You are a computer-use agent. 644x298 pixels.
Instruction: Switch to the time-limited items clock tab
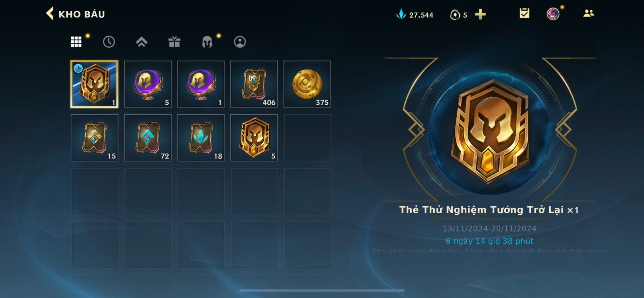pyautogui.click(x=109, y=42)
